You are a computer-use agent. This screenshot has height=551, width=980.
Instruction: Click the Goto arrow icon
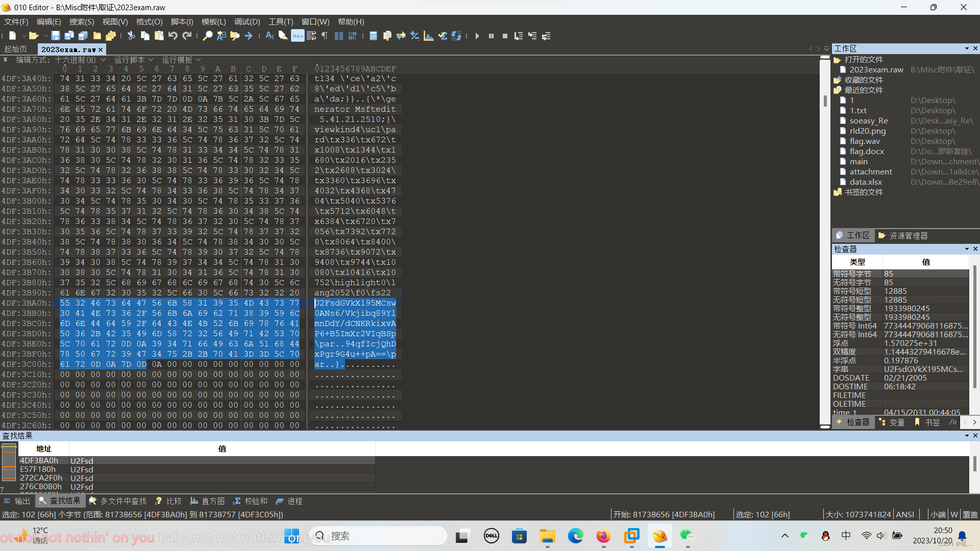pos(249,36)
